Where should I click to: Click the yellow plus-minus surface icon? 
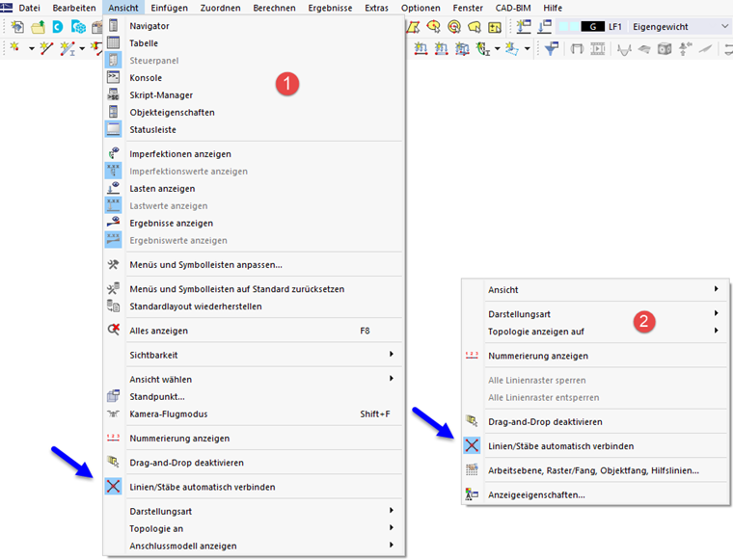point(495,27)
